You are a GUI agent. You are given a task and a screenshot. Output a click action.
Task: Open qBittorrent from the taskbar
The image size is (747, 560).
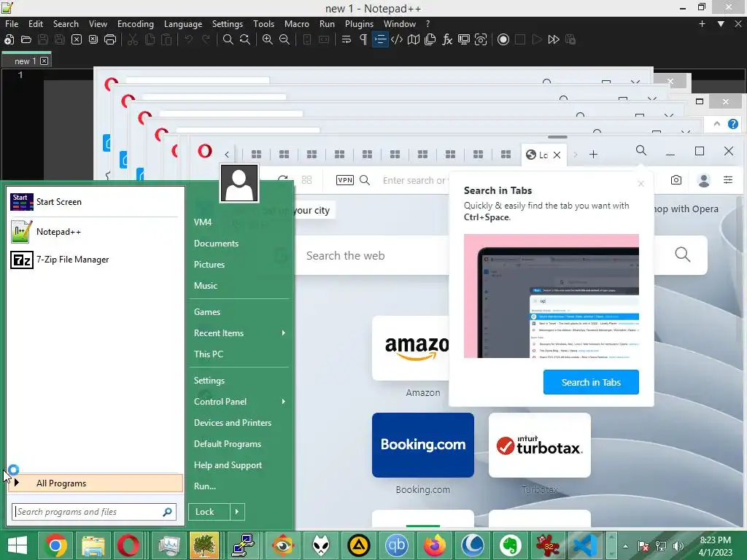point(396,545)
